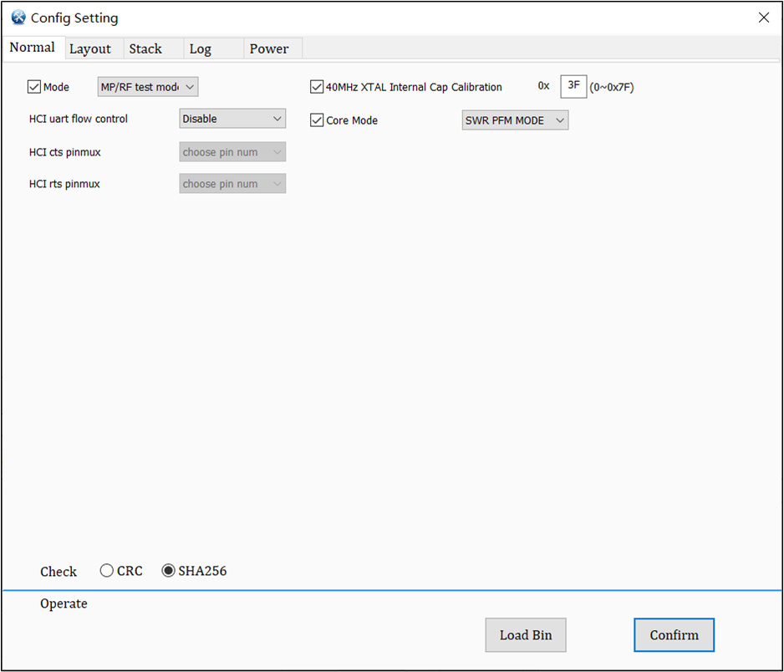Open the Log tab

(x=200, y=48)
